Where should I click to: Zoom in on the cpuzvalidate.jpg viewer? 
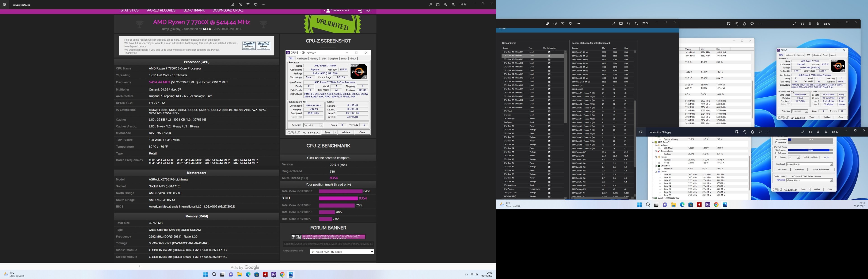coord(453,5)
